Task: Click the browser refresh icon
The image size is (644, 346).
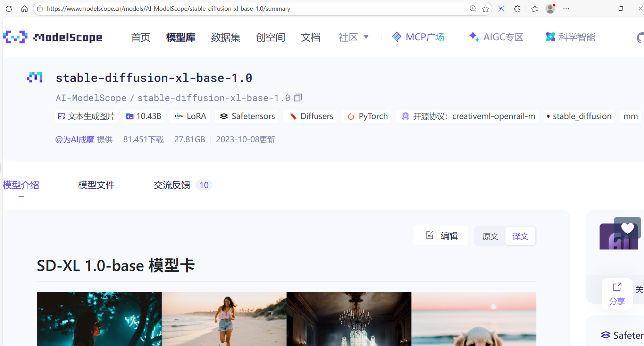Action: tap(9, 9)
